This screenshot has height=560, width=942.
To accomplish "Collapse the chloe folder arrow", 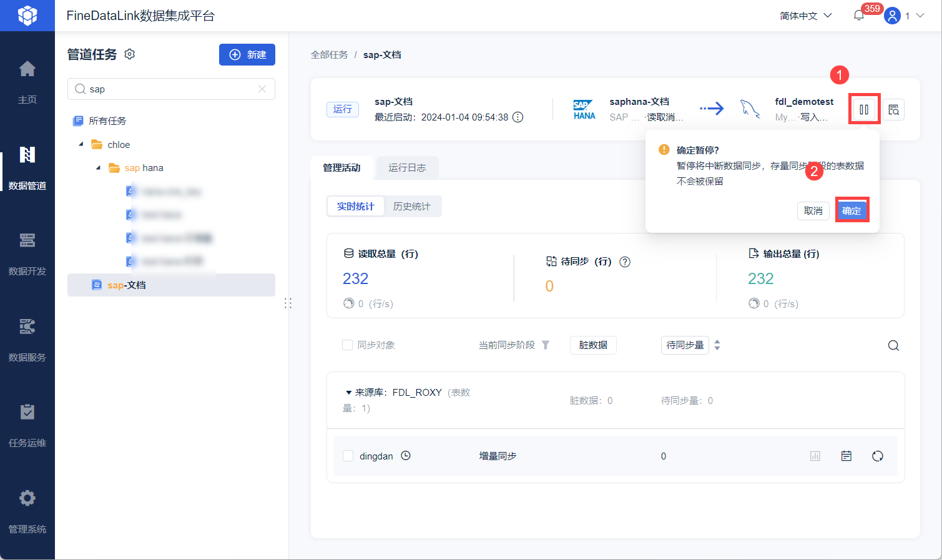I will pyautogui.click(x=81, y=144).
